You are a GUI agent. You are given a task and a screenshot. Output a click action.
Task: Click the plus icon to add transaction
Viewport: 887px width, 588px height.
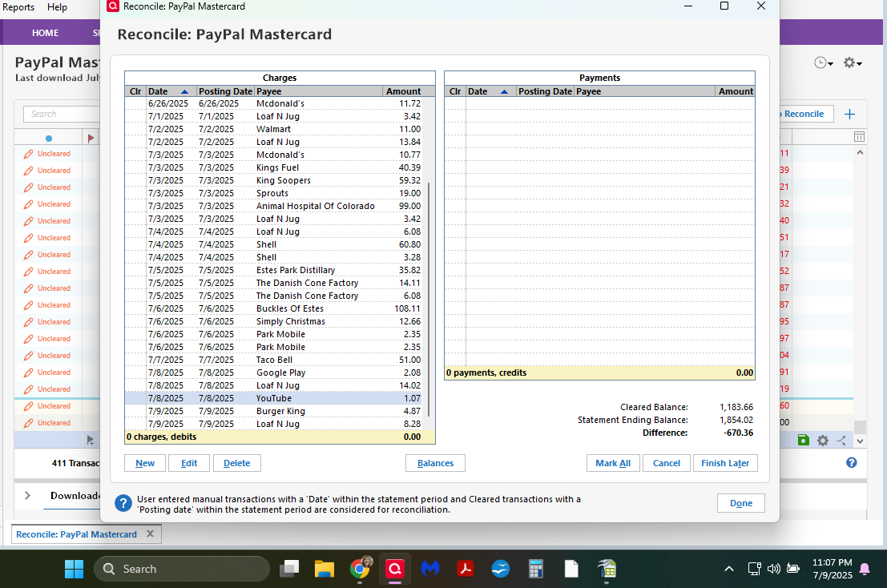coord(849,115)
